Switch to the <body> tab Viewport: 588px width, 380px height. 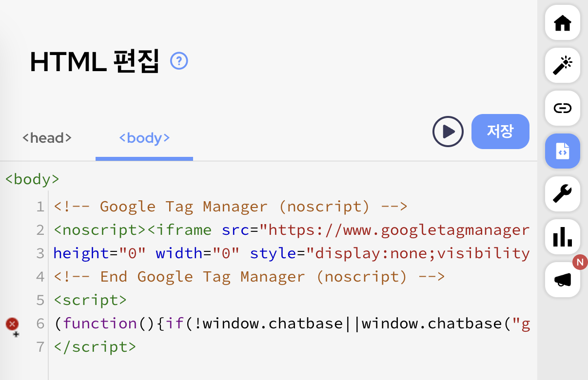[x=144, y=138]
